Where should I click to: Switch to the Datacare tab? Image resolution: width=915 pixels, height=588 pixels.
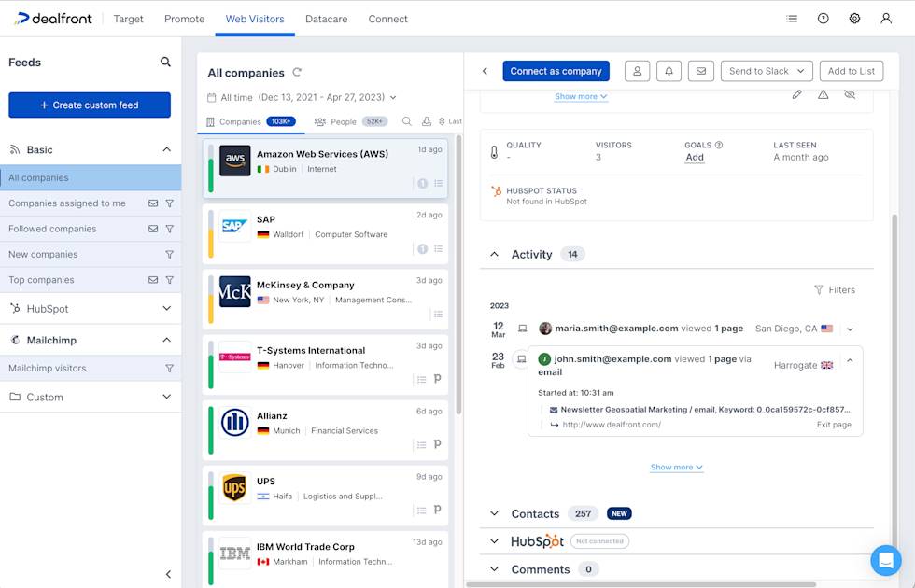click(326, 19)
